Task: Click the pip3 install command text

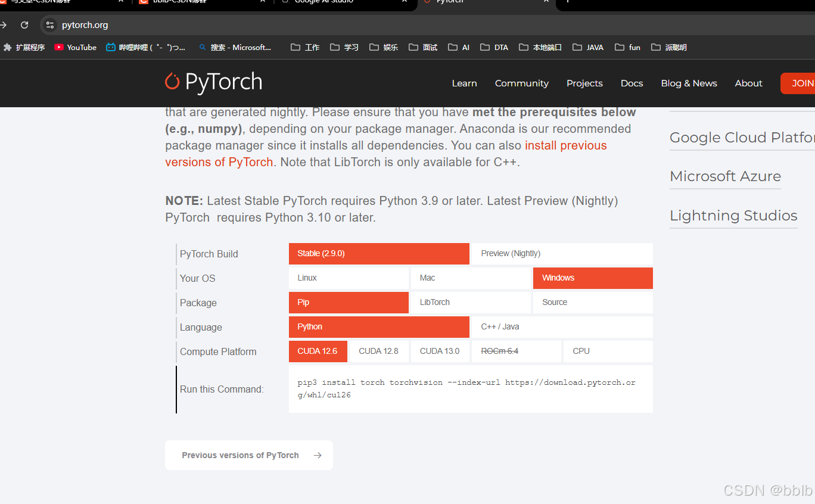Action: pyautogui.click(x=466, y=388)
